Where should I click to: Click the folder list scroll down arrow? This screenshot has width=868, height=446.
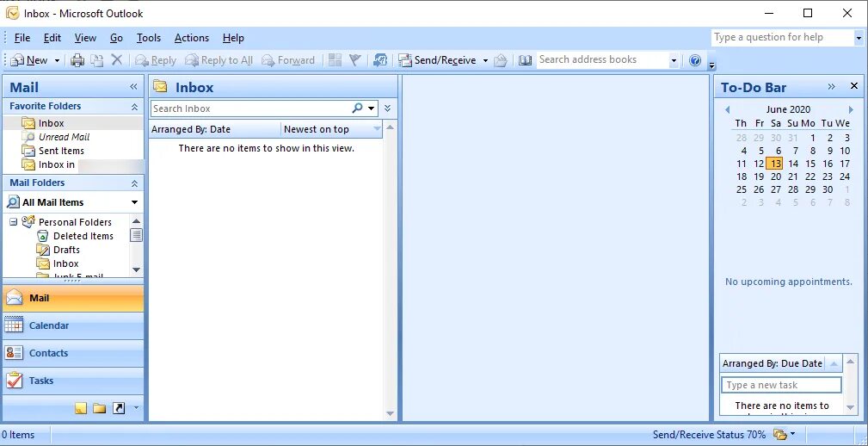coord(136,270)
